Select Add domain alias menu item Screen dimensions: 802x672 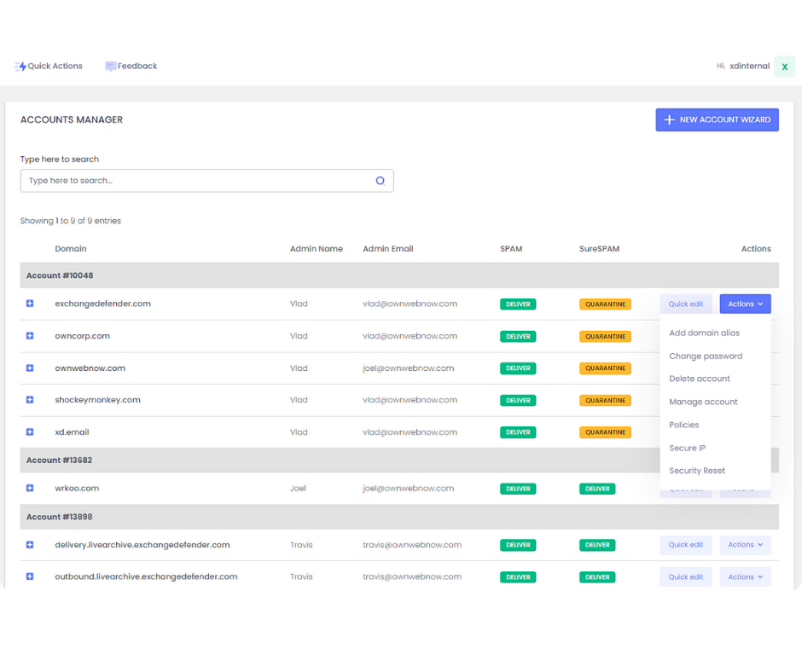click(704, 333)
